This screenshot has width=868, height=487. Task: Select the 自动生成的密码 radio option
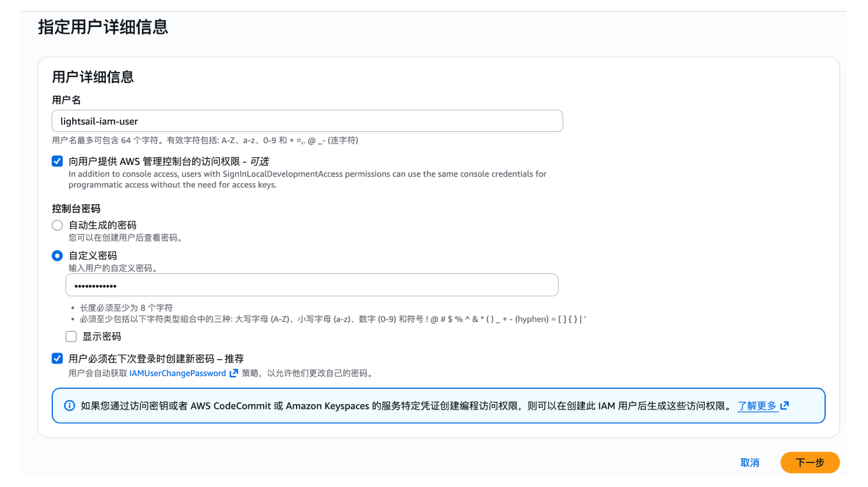click(57, 225)
